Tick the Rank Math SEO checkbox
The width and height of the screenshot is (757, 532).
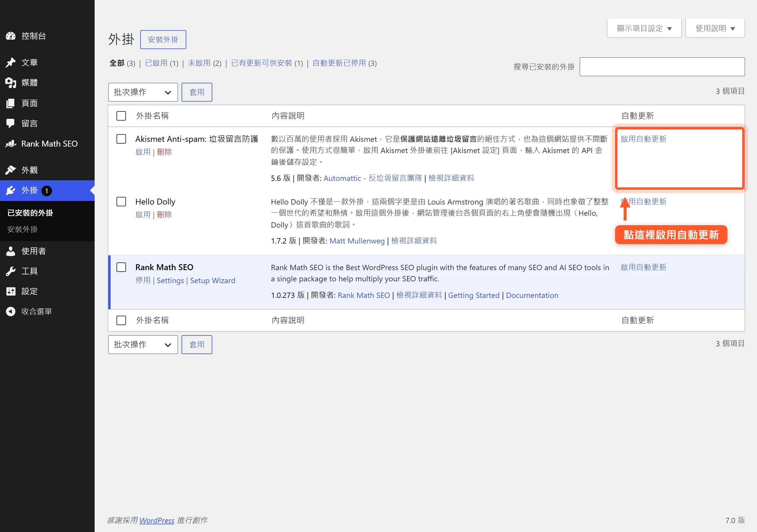(121, 267)
